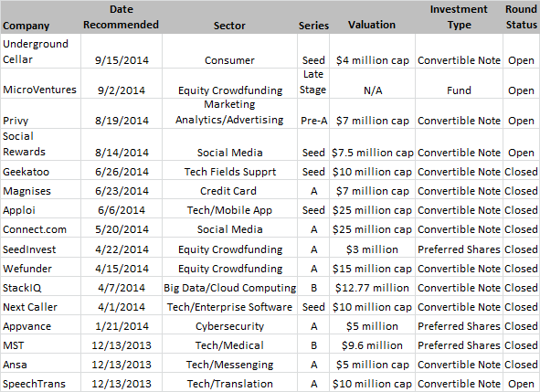The width and height of the screenshot is (540, 392).
Task: Select the Connect.com company cell
Action: coord(40,229)
